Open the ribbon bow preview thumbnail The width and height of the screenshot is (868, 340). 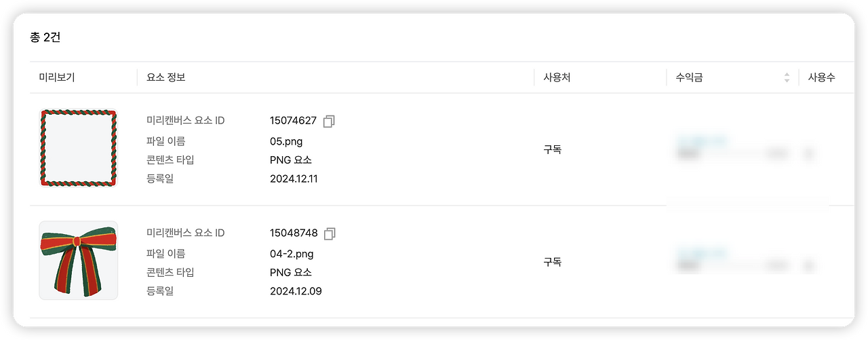78,261
